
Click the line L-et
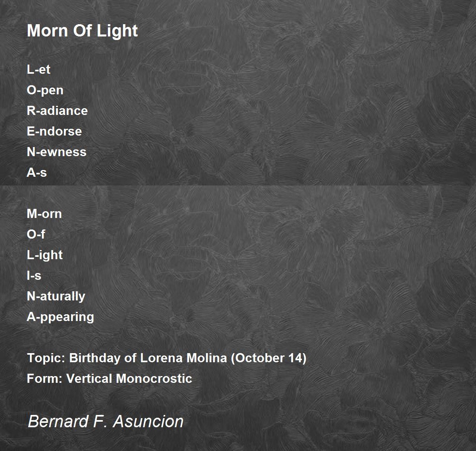(x=38, y=69)
